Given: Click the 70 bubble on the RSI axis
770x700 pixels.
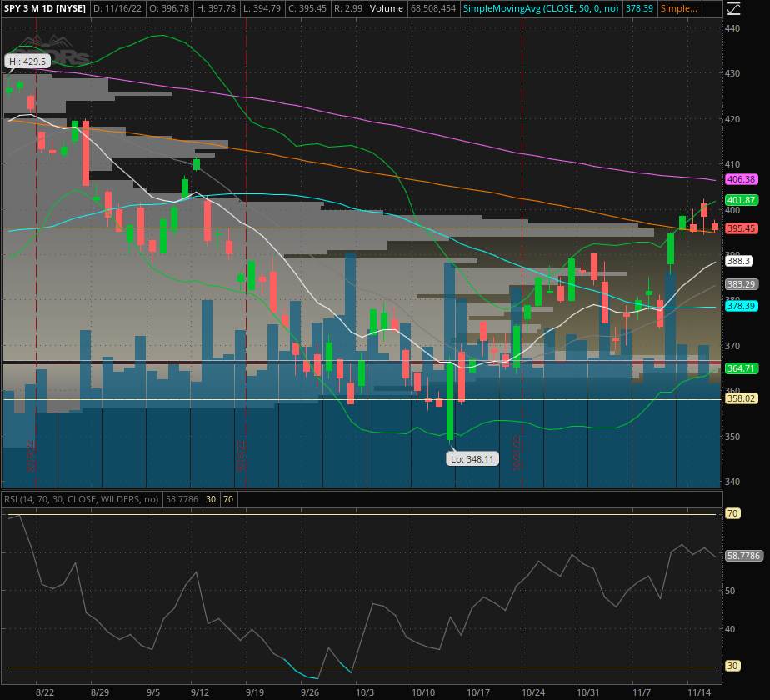Looking at the screenshot, I should [732, 513].
